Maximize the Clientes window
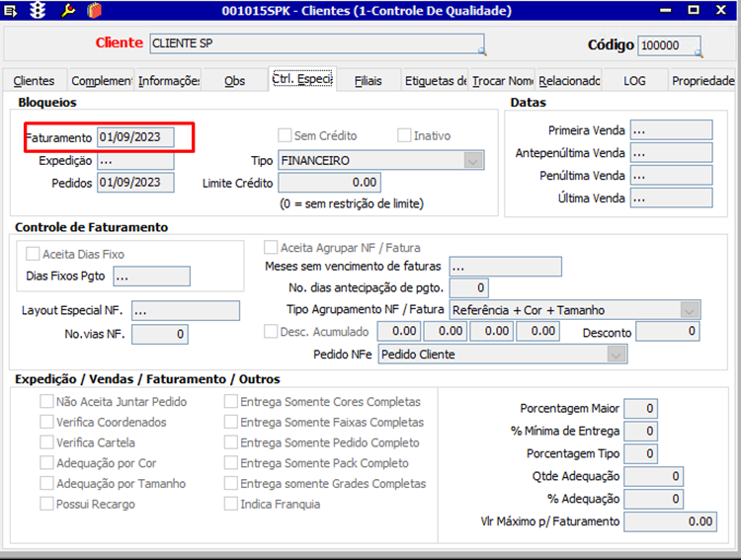This screenshot has height=560, width=741. (x=694, y=10)
